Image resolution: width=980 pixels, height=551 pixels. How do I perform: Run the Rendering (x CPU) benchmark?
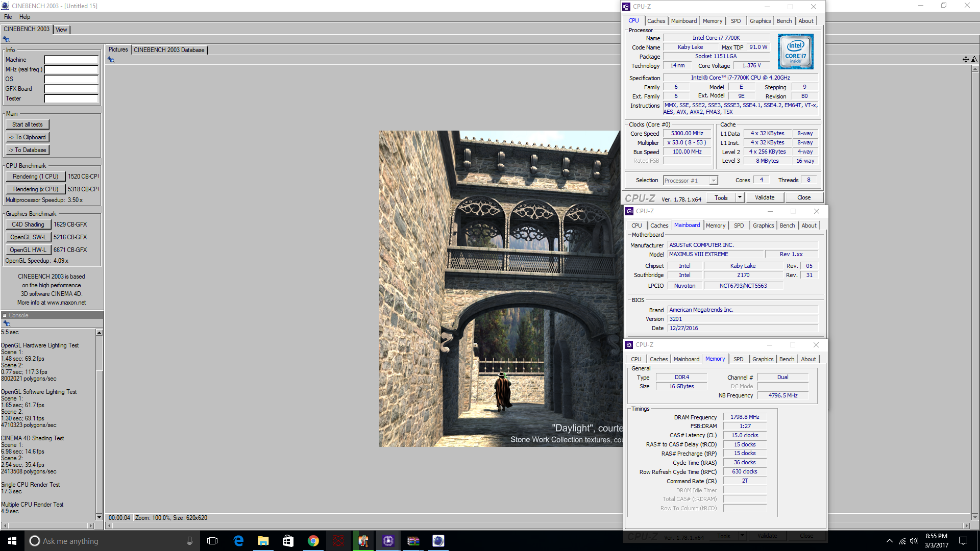(36, 189)
